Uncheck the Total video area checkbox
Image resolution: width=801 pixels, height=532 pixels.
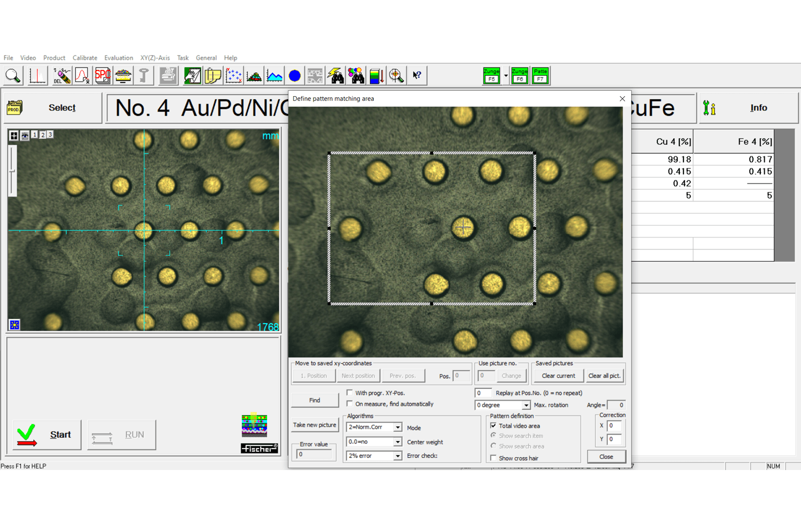tap(493, 426)
